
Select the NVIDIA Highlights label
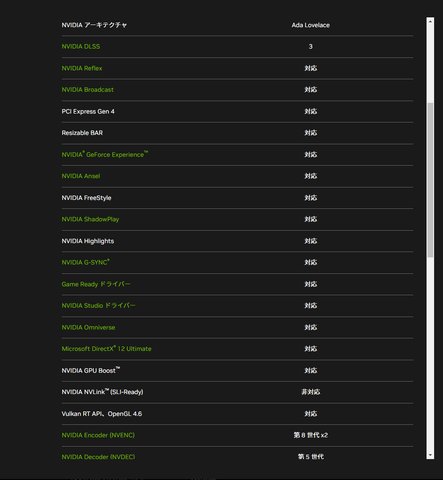point(88,241)
